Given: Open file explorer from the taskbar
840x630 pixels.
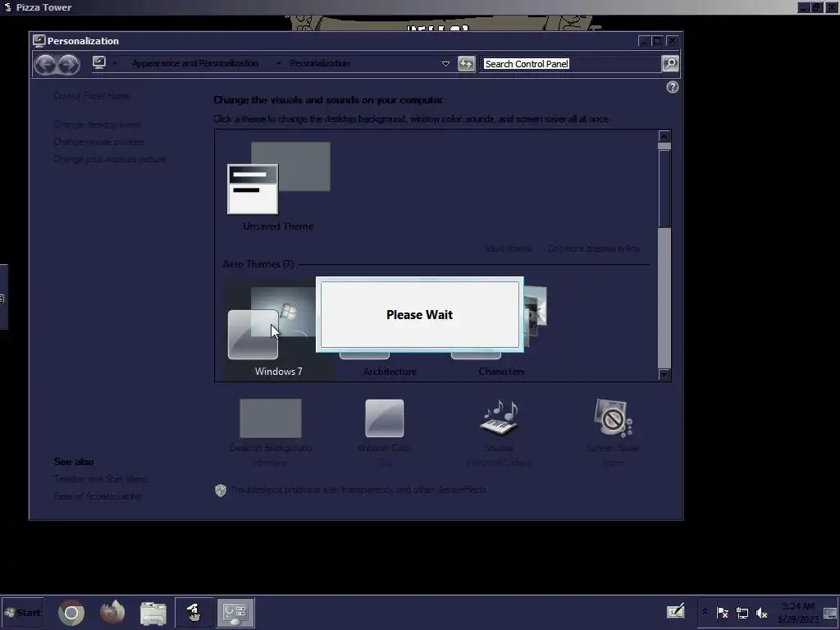Looking at the screenshot, I should click(x=153, y=613).
